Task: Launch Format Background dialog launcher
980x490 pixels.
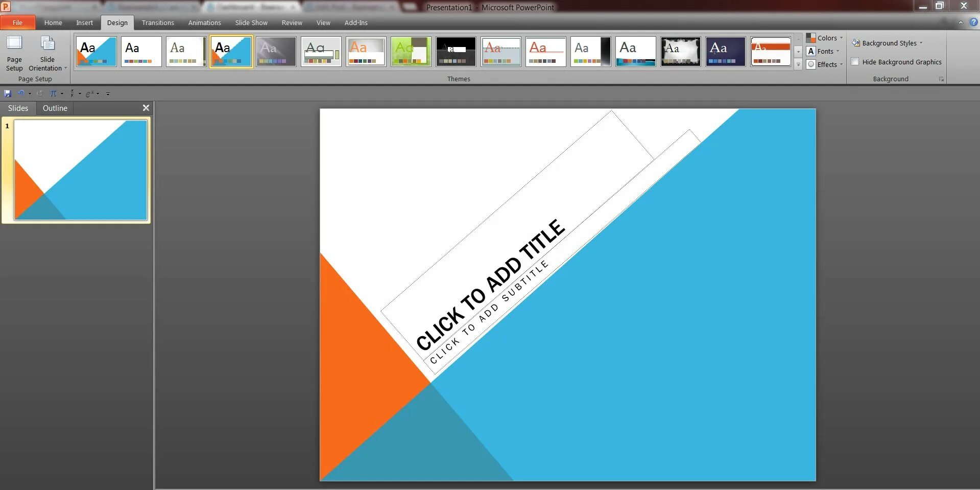Action: click(941, 79)
